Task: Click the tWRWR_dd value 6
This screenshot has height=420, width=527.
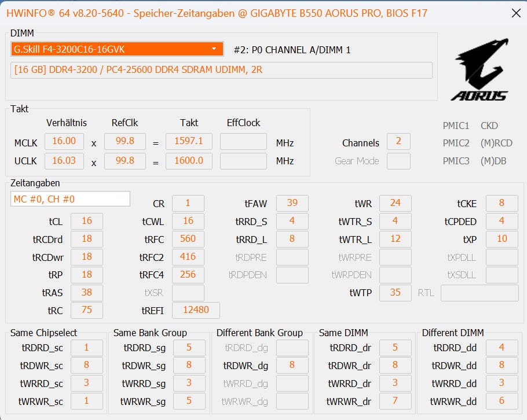Action: pos(502,401)
